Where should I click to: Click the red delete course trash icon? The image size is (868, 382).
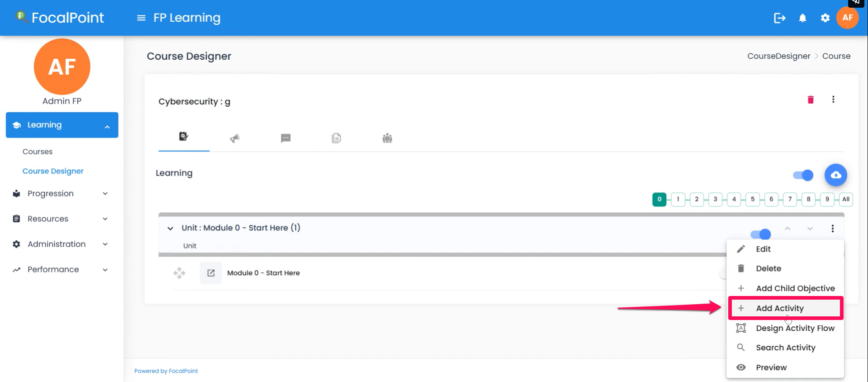(811, 100)
